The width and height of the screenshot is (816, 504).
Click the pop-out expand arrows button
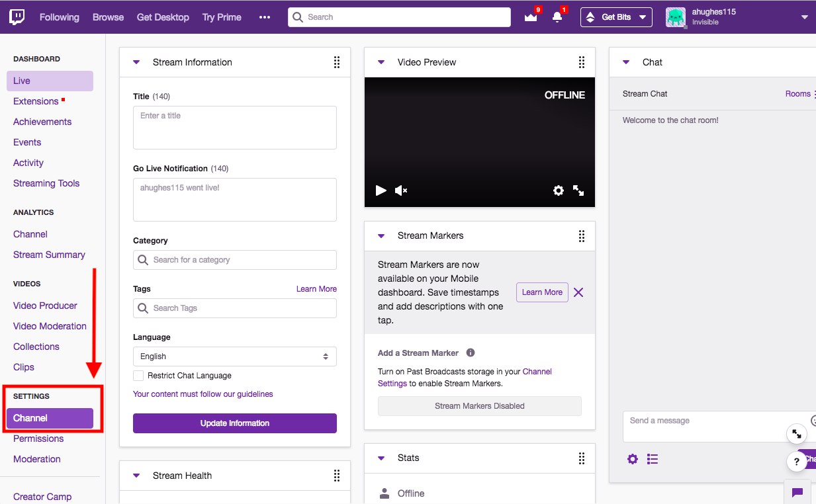pyautogui.click(x=797, y=434)
